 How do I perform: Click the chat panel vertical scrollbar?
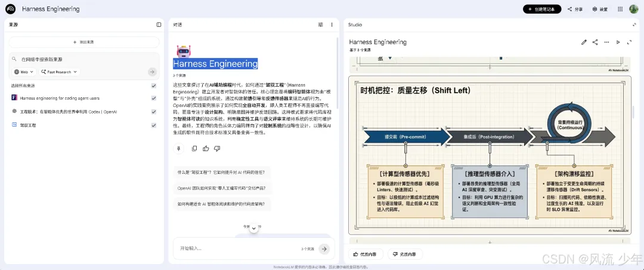pos(337,73)
